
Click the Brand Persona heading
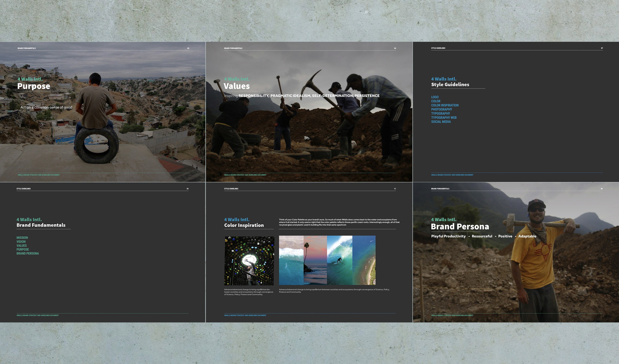pos(460,226)
